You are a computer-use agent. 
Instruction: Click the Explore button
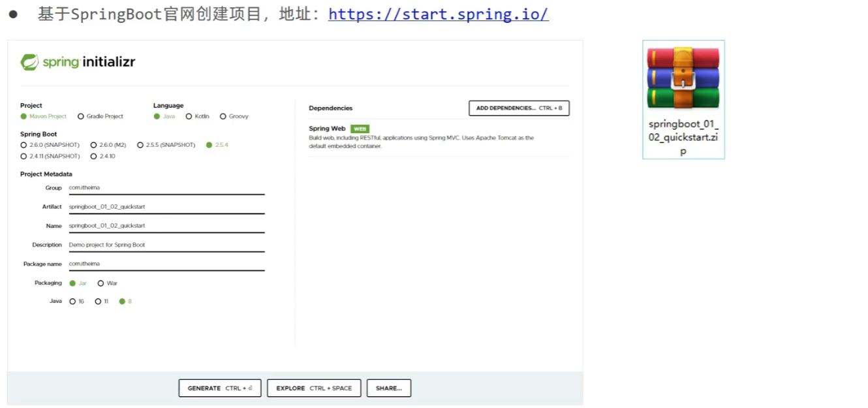[x=314, y=388]
